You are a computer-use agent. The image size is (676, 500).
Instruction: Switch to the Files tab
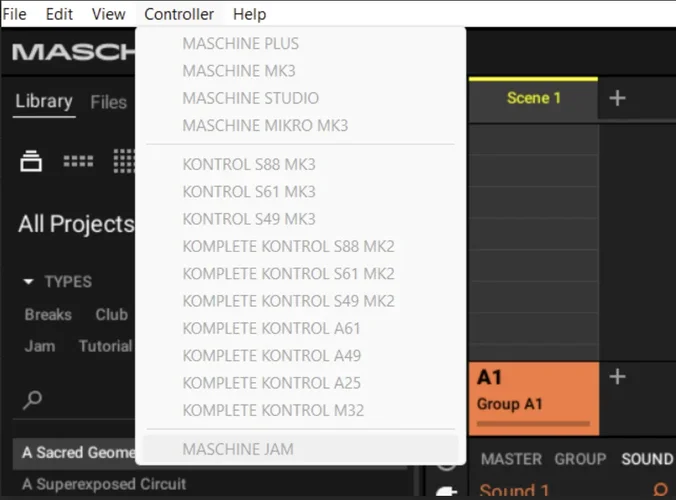pos(109,103)
